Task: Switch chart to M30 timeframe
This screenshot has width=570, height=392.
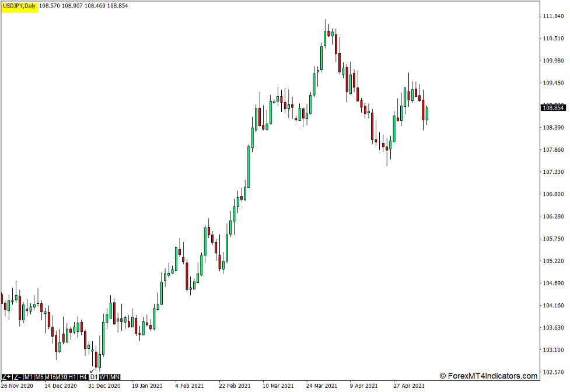Action: [x=62, y=377]
